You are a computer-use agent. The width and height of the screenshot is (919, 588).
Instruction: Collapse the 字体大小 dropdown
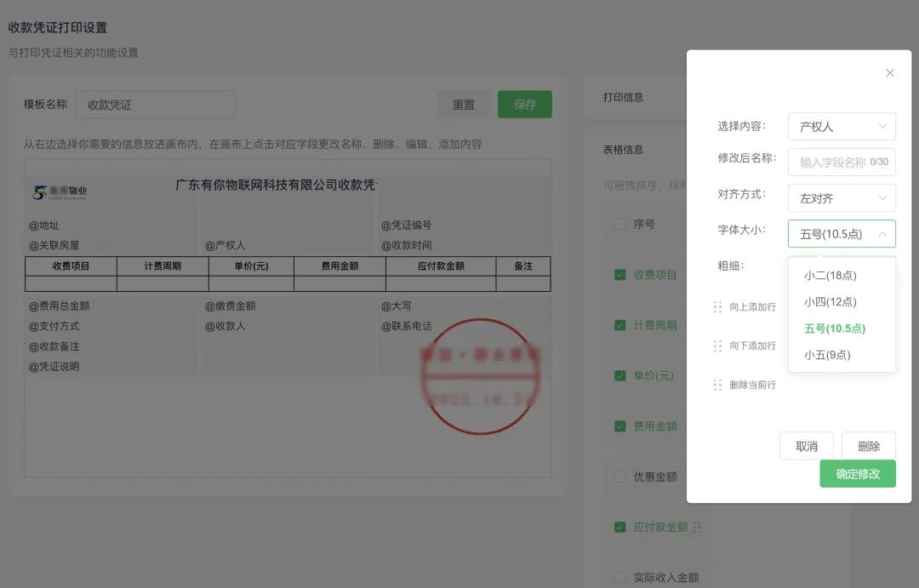(841, 234)
